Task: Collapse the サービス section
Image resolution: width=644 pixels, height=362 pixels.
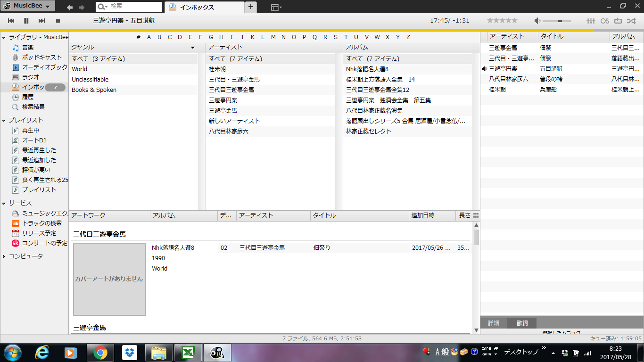Action: [x=4, y=203]
